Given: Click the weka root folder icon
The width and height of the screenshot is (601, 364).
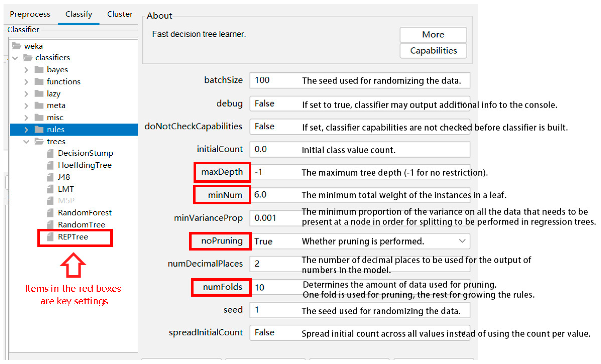Looking at the screenshot, I should coord(17,46).
